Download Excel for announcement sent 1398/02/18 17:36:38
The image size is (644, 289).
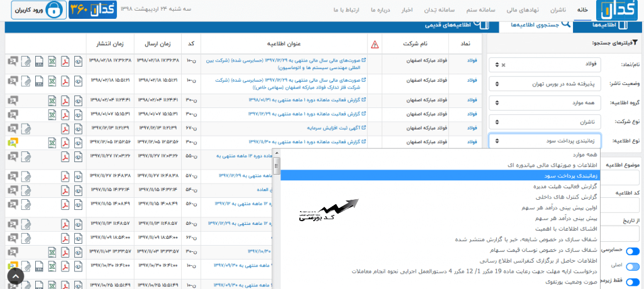point(52,61)
